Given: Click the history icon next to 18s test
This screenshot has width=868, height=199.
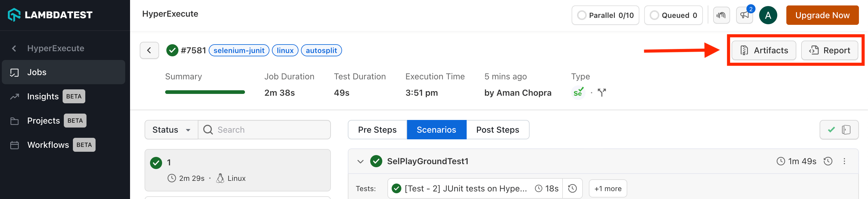Looking at the screenshot, I should tap(572, 188).
